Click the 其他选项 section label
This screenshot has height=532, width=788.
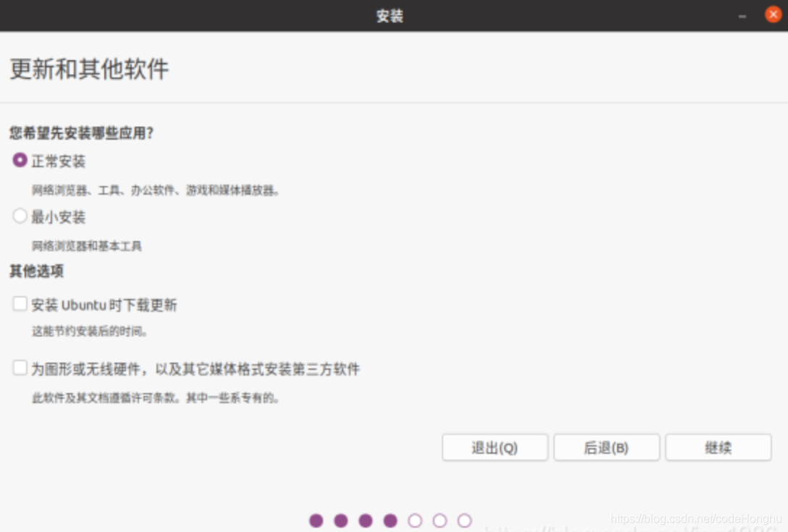click(x=37, y=271)
